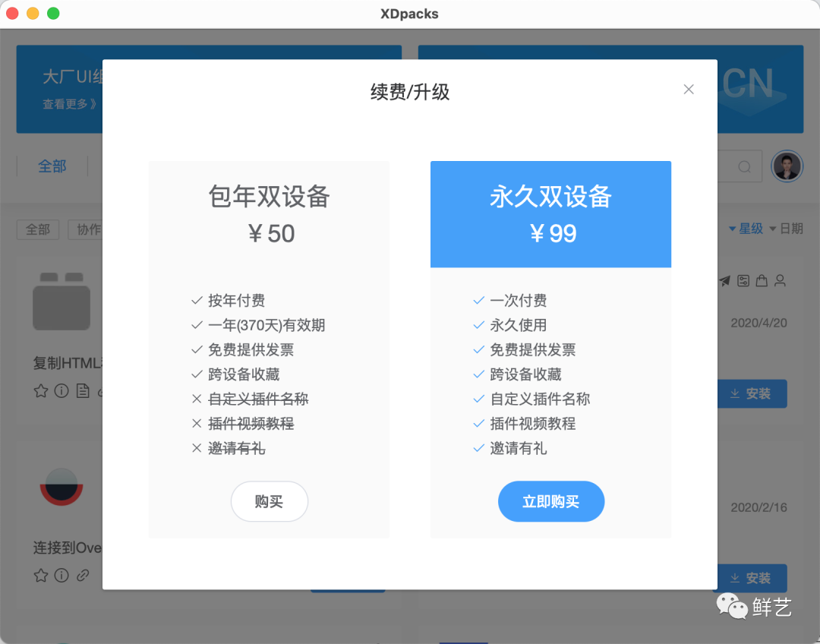
Task: Sort plugins by 星级
Action: tap(746, 229)
